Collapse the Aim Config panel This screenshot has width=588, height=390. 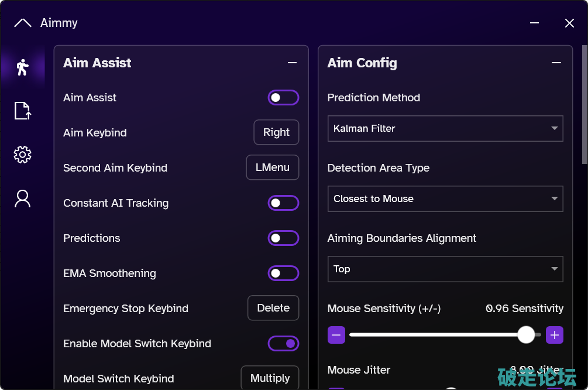tap(556, 63)
